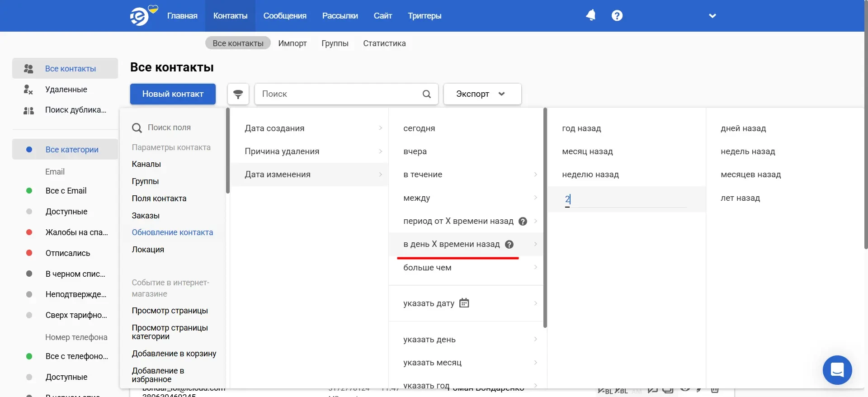Click the search magnifier icon in search box
Viewport: 868px width, 397px height.
(426, 94)
